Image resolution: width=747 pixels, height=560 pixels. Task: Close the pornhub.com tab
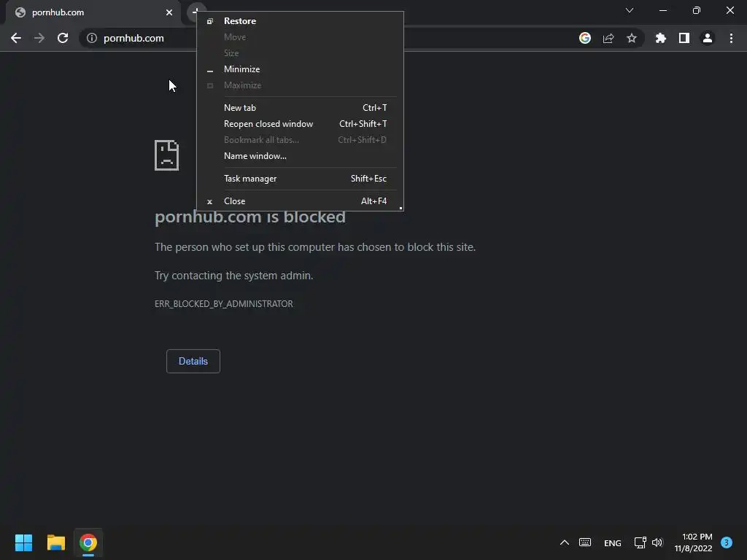click(169, 12)
